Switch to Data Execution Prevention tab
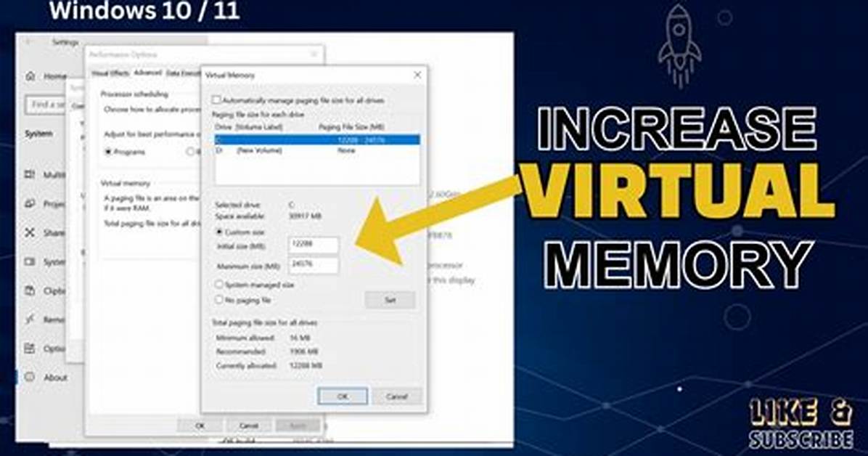Screen dimensions: 868x456 [183, 73]
